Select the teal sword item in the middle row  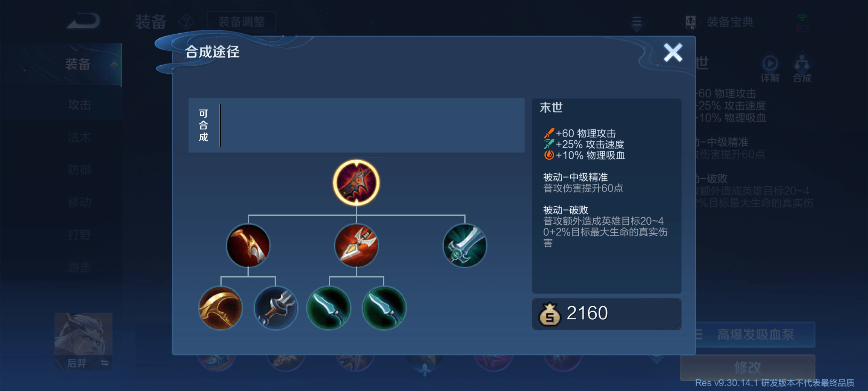(464, 245)
